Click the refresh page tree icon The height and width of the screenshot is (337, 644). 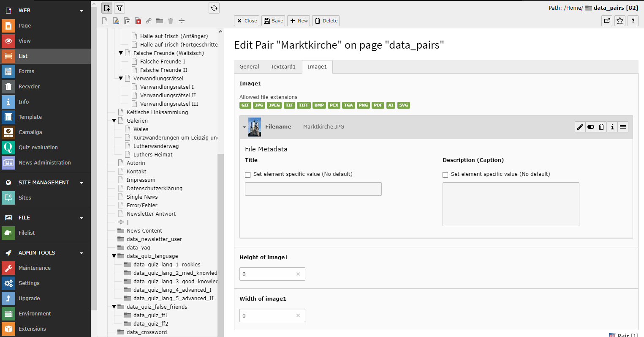click(214, 8)
